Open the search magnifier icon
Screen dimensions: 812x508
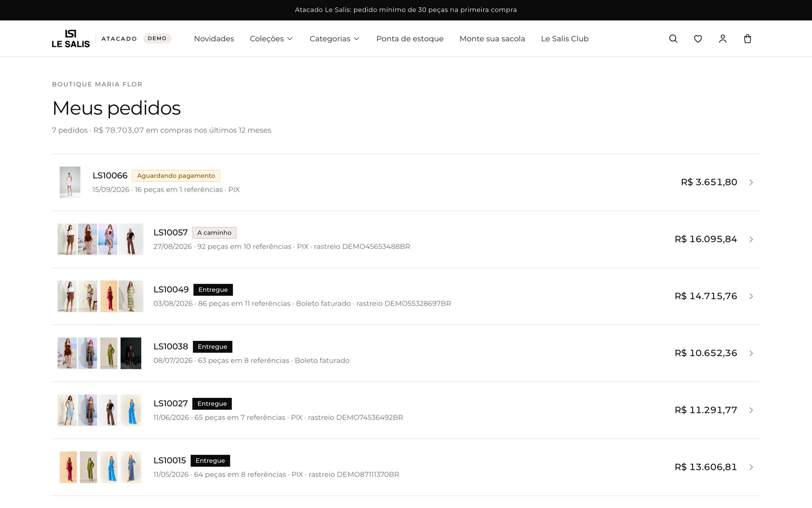tap(673, 39)
